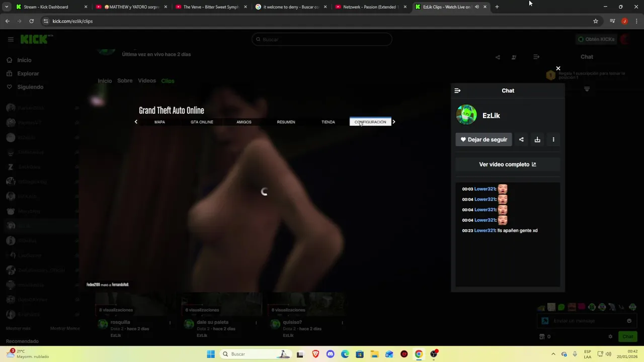Open Siguiendo in the sidebar
The image size is (644, 362).
(30, 87)
